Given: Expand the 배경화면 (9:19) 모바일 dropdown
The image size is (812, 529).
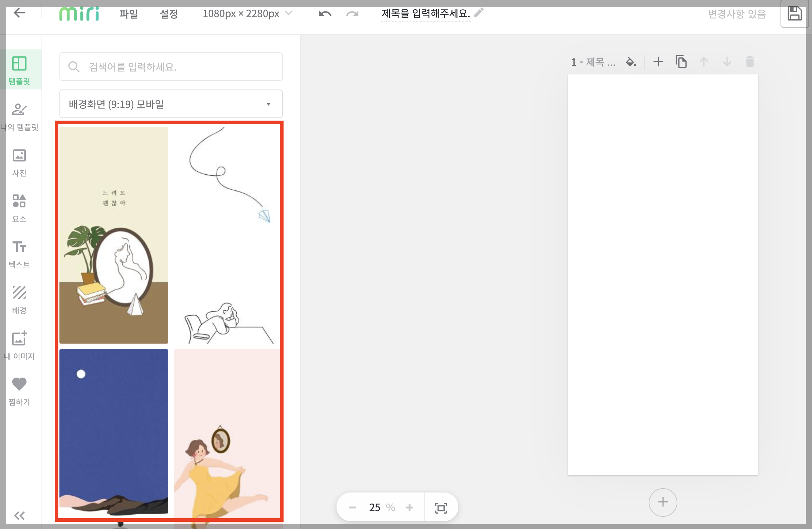Looking at the screenshot, I should pos(171,104).
